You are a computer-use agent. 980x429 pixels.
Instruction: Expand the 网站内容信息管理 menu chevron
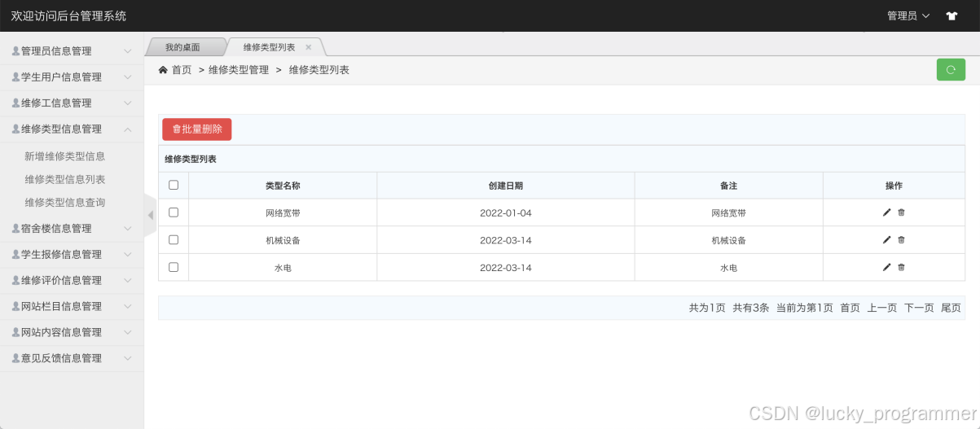click(128, 332)
